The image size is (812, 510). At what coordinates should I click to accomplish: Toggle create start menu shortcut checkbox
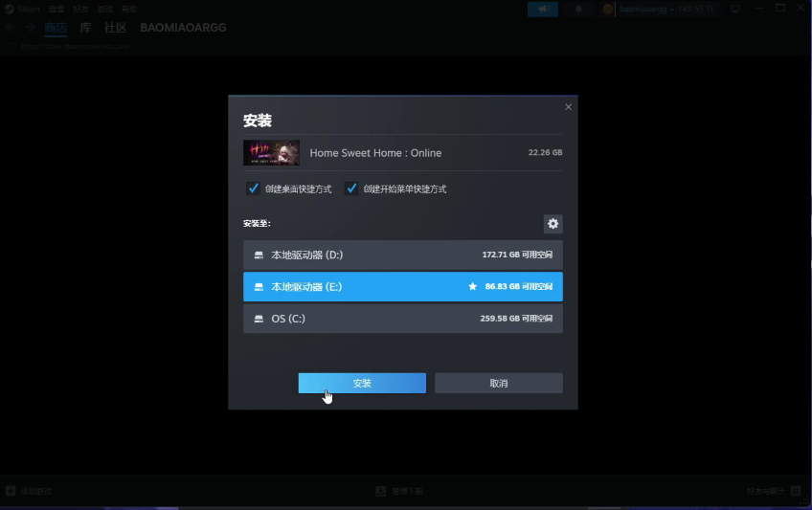[x=351, y=188]
